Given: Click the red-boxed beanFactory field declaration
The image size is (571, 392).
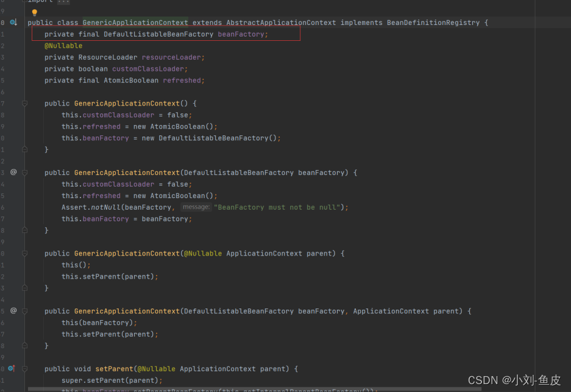Looking at the screenshot, I should (165, 34).
